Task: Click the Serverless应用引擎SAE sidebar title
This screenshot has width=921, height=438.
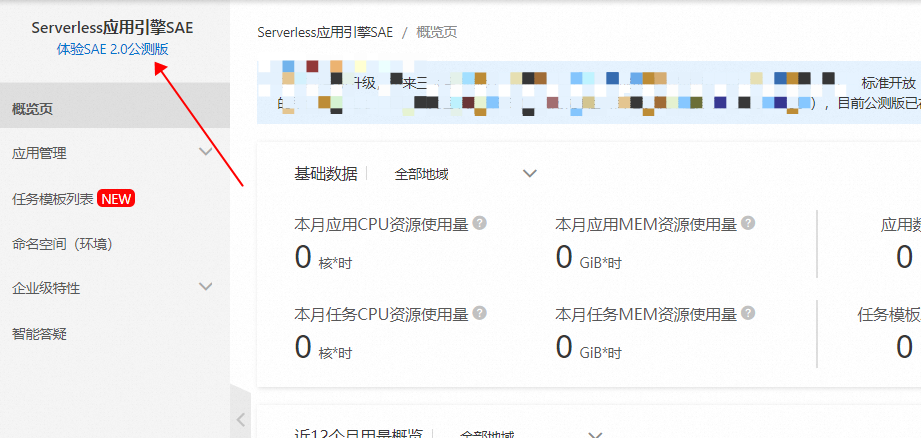Action: (x=112, y=28)
